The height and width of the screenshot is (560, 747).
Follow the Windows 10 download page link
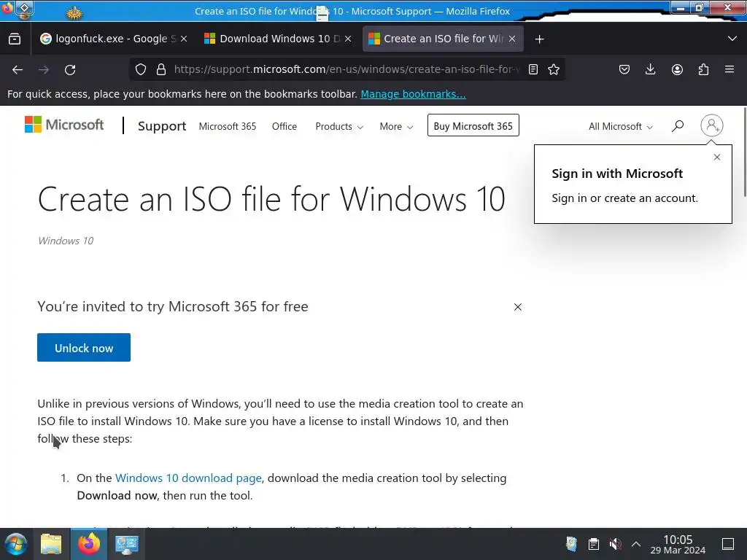click(x=188, y=478)
